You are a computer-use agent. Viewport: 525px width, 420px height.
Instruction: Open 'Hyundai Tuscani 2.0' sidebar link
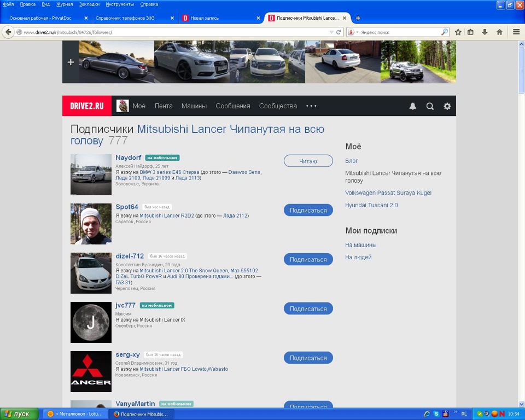(x=371, y=205)
